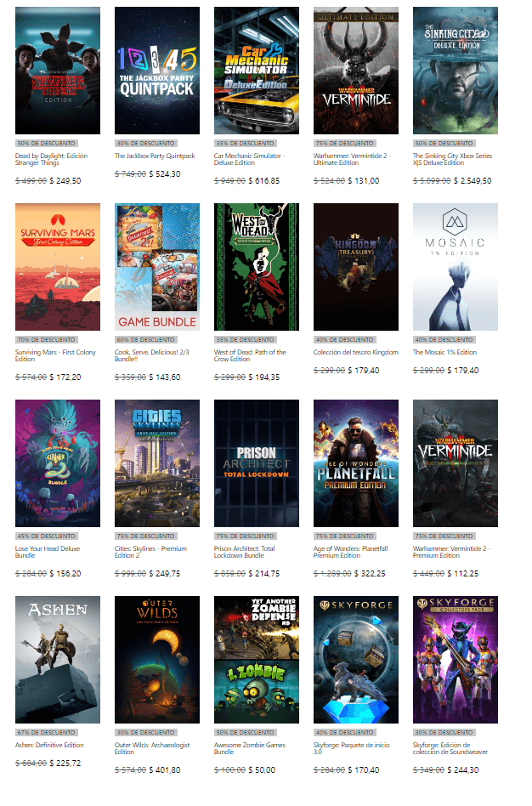
Task: Open The Sinking City Deluxe Edition cover
Action: pos(456,71)
